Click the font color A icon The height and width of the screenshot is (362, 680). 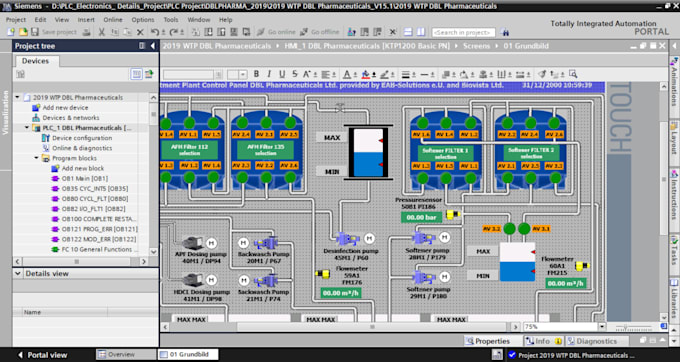[347, 74]
